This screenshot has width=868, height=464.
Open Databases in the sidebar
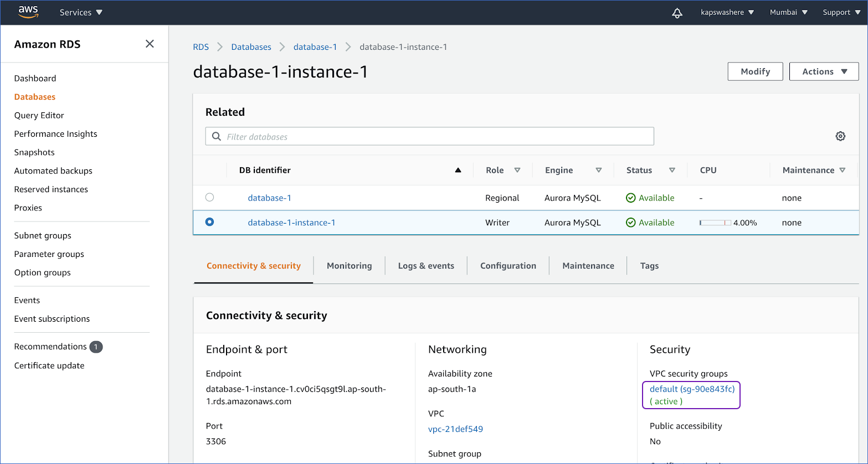[x=34, y=97]
